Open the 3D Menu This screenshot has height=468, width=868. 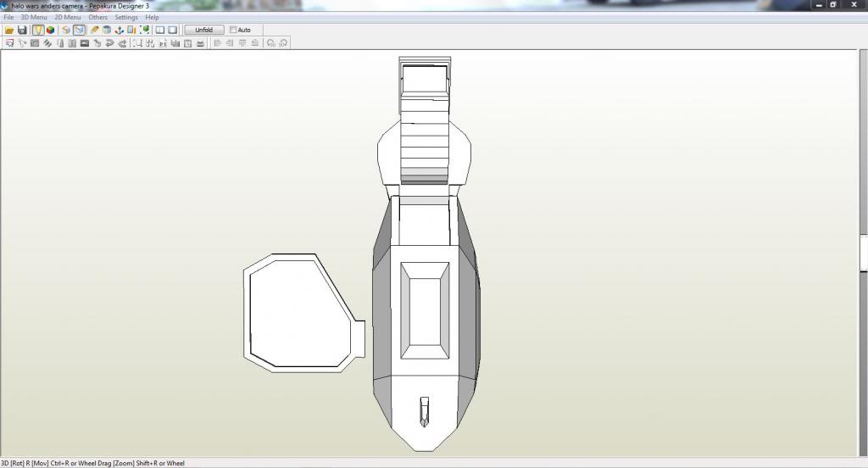(34, 17)
